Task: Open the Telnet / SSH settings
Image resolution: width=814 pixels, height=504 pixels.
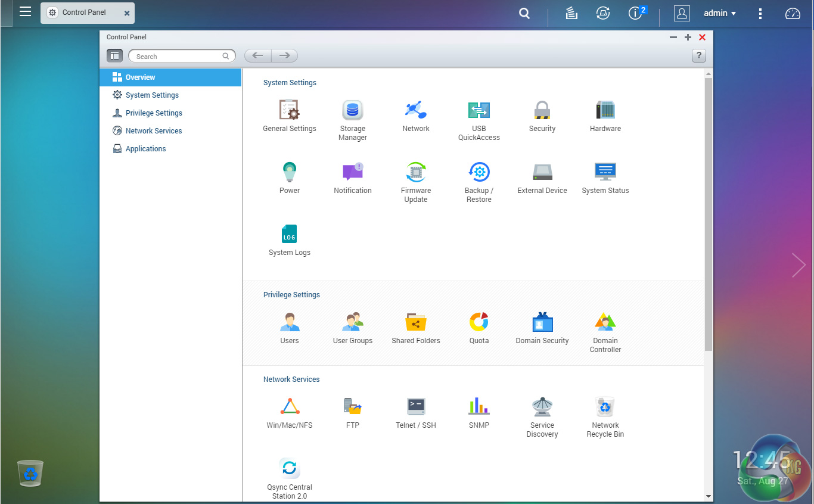Action: (415, 407)
